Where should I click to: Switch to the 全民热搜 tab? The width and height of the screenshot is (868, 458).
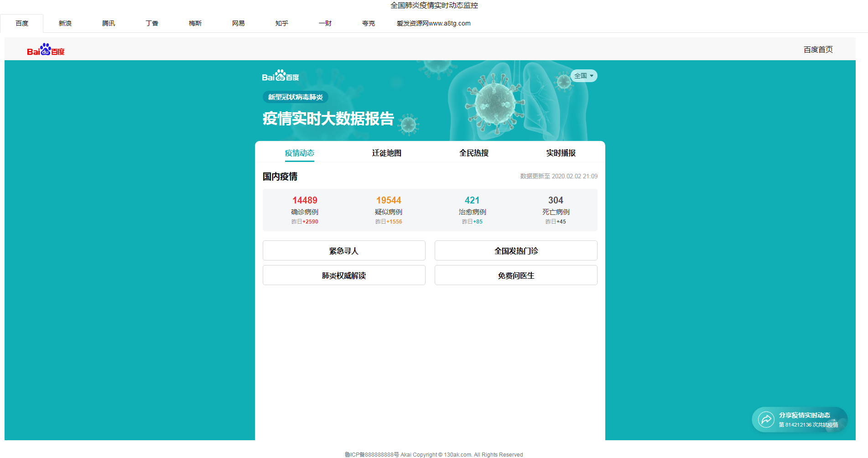[x=473, y=153]
